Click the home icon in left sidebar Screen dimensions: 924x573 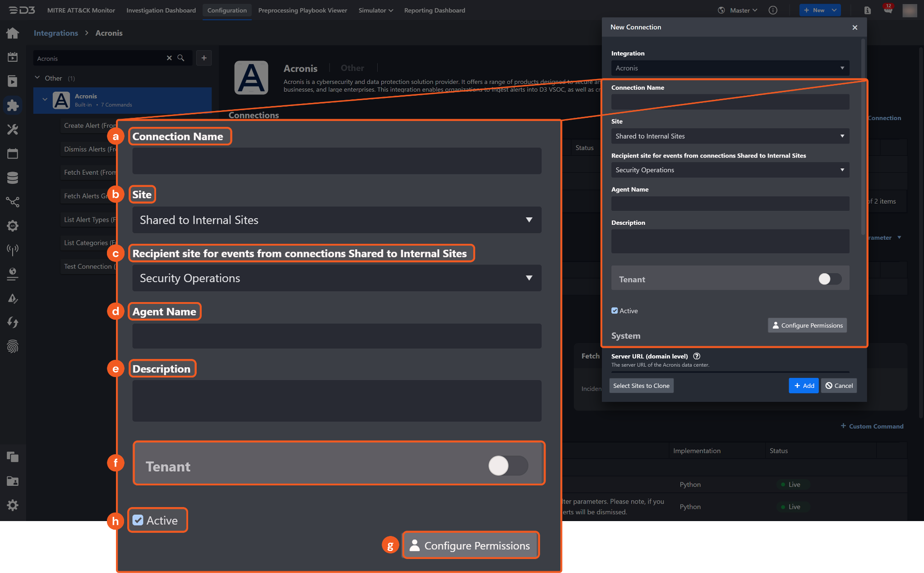tap(13, 33)
